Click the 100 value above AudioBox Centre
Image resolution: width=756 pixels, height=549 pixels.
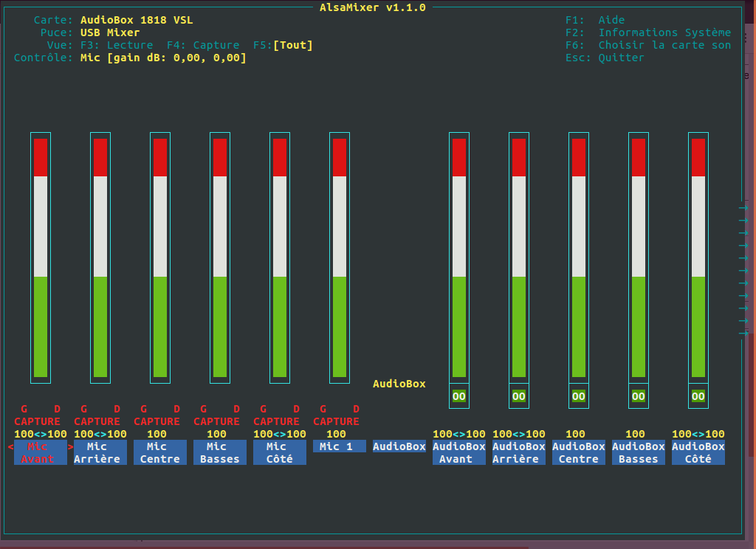click(575, 434)
